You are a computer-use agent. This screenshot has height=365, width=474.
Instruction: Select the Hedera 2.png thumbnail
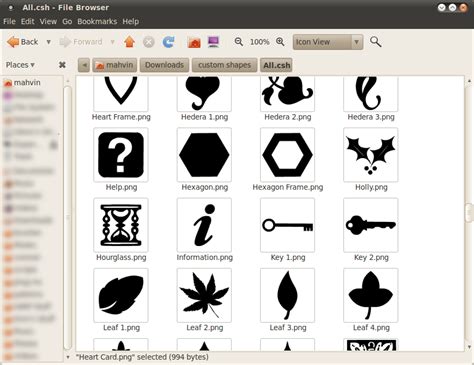tap(287, 93)
